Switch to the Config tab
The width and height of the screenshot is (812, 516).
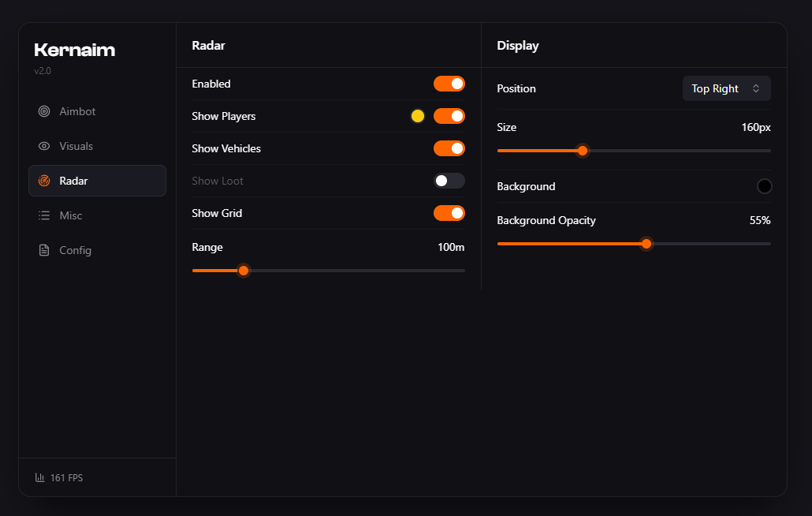pyautogui.click(x=97, y=250)
